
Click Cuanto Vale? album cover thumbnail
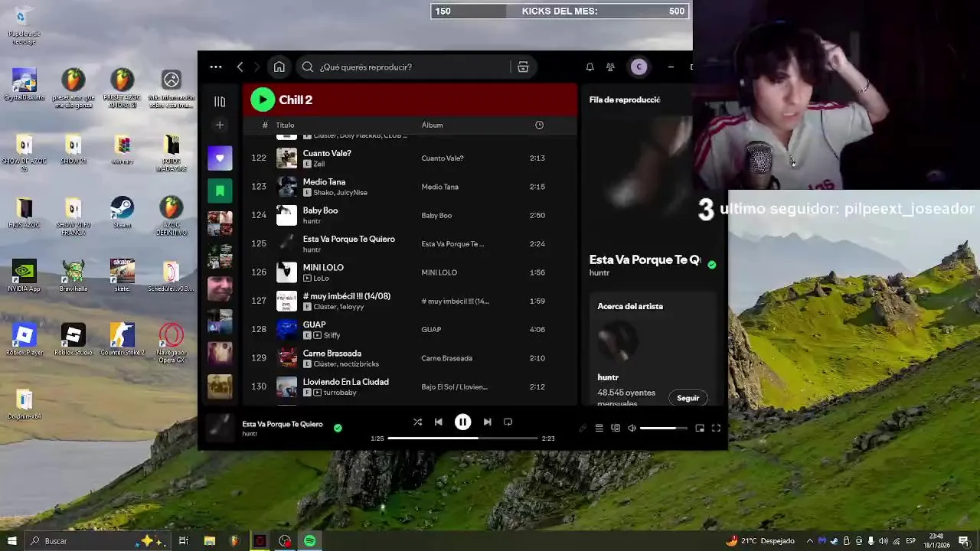click(286, 158)
